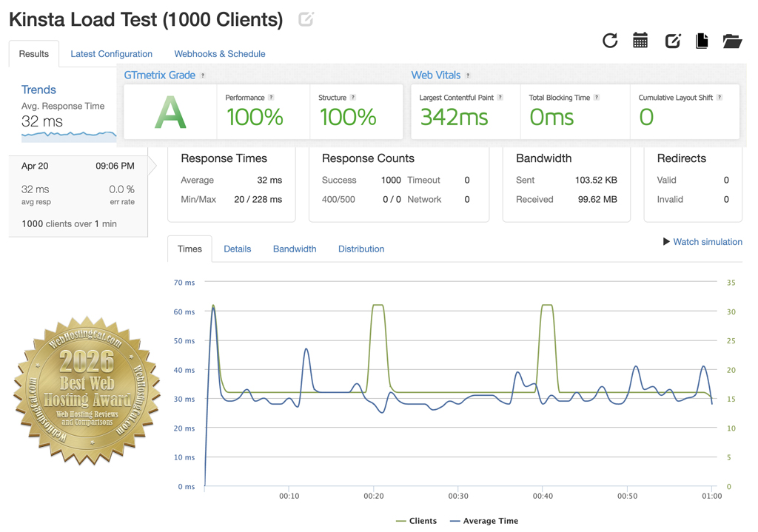The width and height of the screenshot is (758, 532).
Task: Open the calendar schedule icon
Action: (640, 41)
